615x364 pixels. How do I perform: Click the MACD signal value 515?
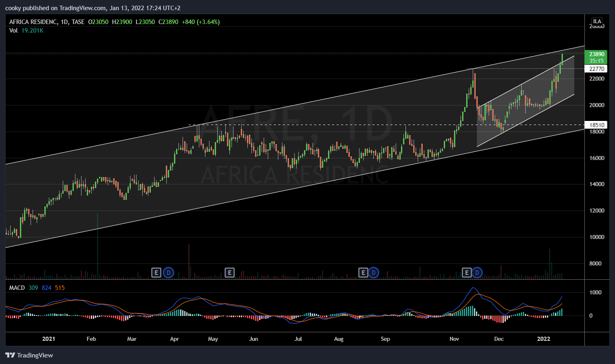point(60,288)
